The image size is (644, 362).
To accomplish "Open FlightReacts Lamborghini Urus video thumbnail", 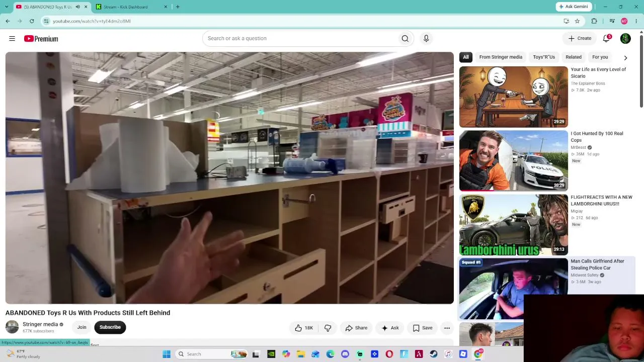I will coord(513,224).
